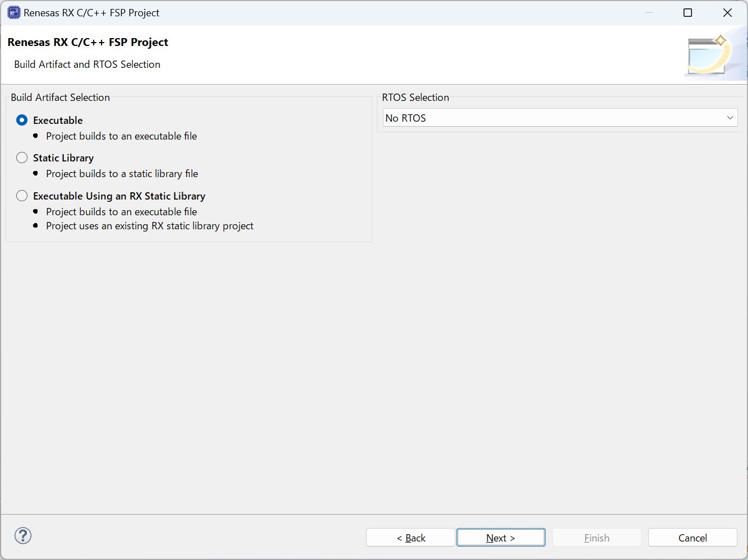Screen dimensions: 748x560
Task: Open the help icon in bottom-left
Action: click(x=23, y=535)
